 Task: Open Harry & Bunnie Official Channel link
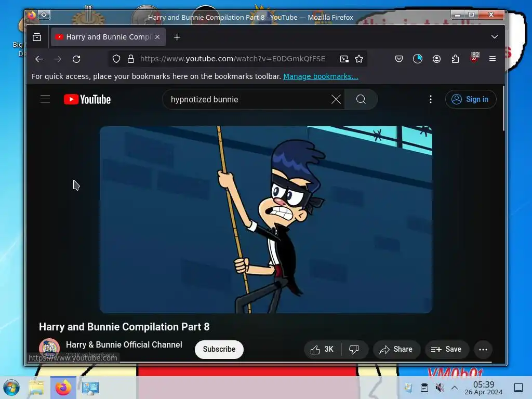(124, 345)
